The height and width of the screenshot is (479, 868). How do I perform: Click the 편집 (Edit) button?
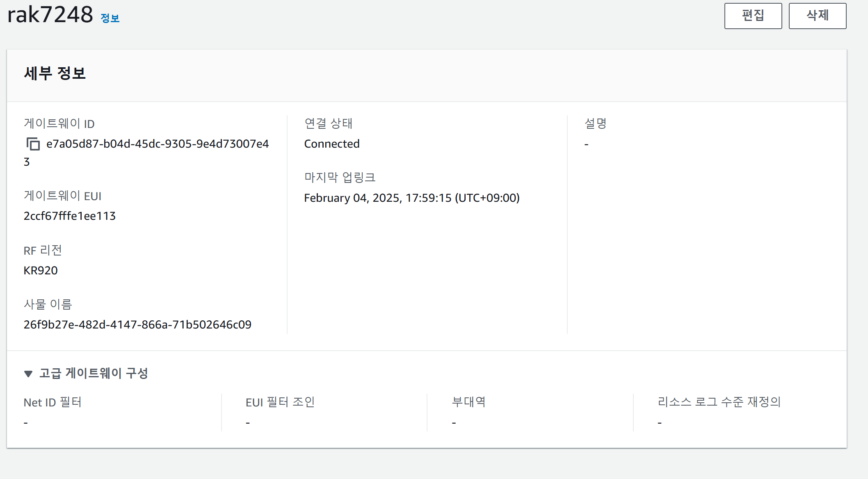(x=753, y=16)
